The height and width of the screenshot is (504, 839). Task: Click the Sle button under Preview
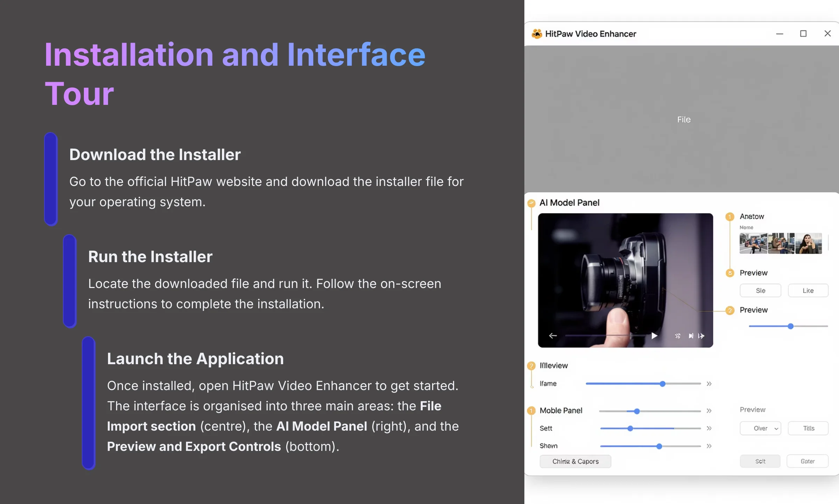(760, 290)
